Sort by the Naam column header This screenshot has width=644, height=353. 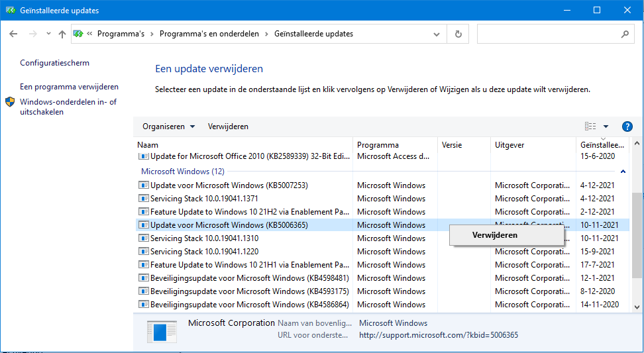244,145
